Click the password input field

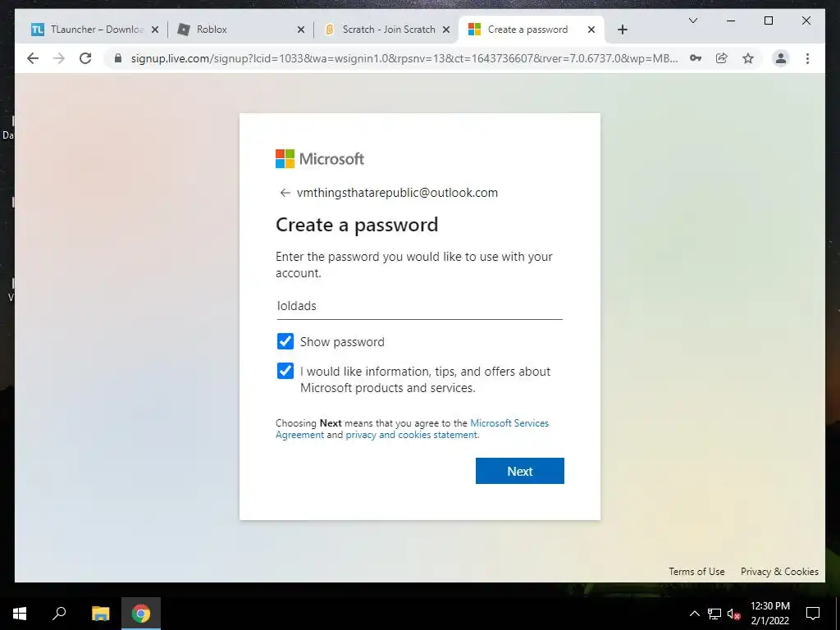coord(419,306)
